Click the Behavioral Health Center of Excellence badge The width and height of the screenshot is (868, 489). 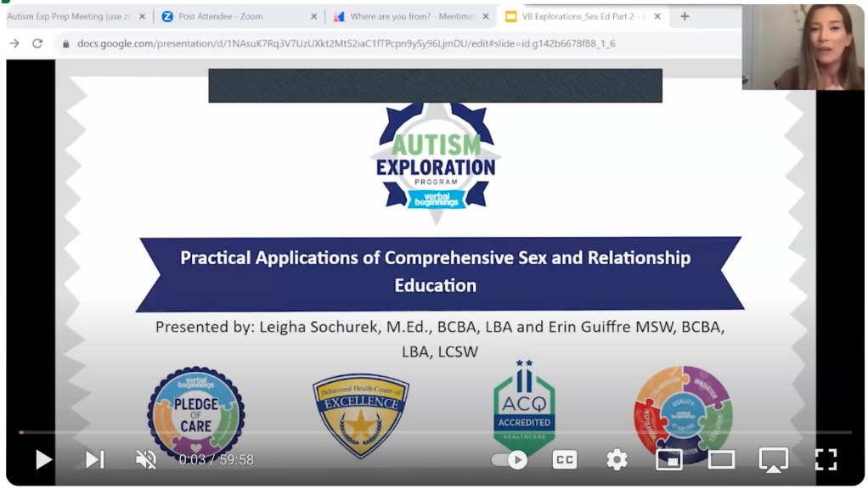361,416
